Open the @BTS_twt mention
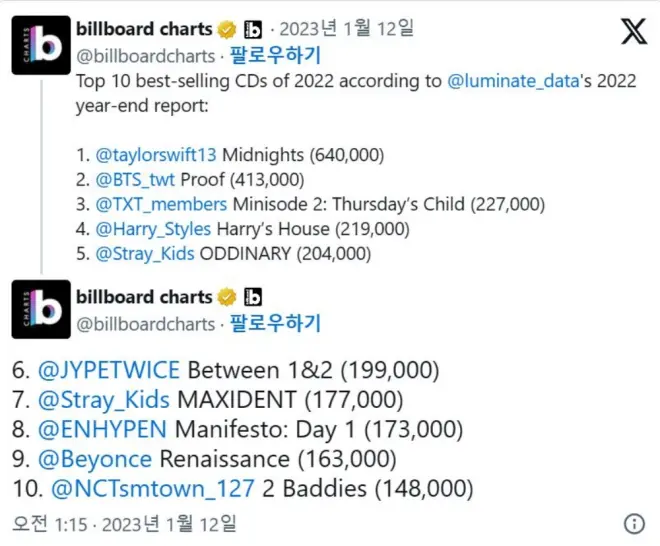This screenshot has width=660, height=546. point(134,180)
